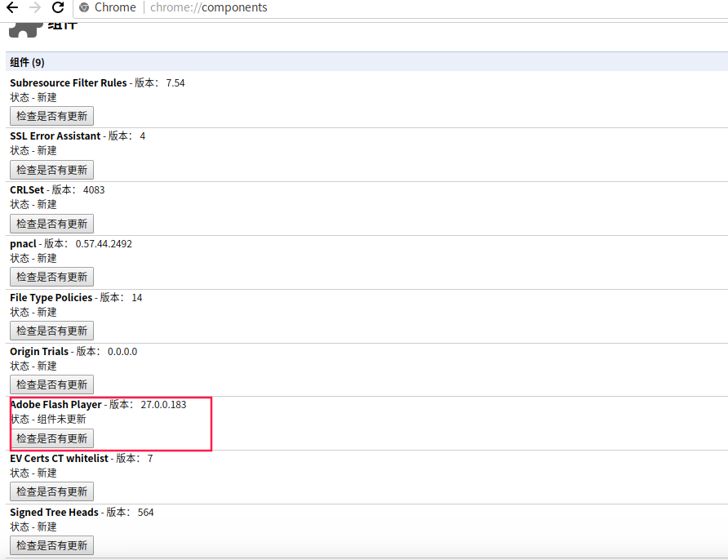The height and width of the screenshot is (560, 728).
Task: Click the Signed Tree Heads version 564
Action: pos(146,513)
